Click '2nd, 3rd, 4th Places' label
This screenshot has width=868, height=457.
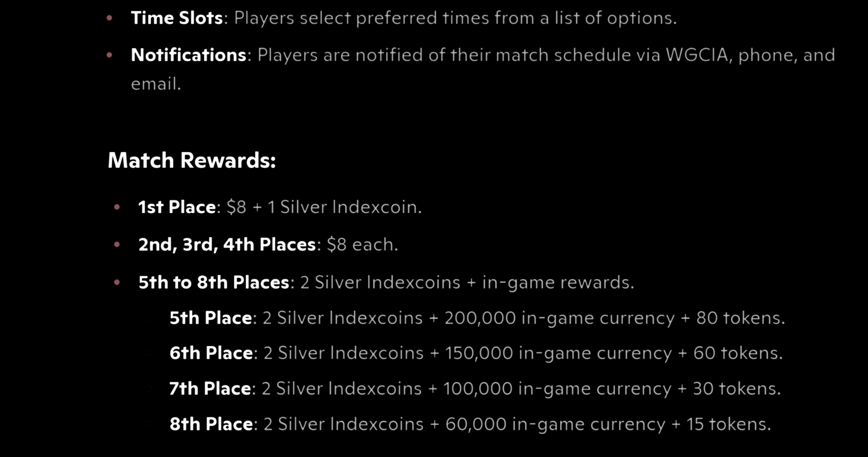[x=227, y=244]
